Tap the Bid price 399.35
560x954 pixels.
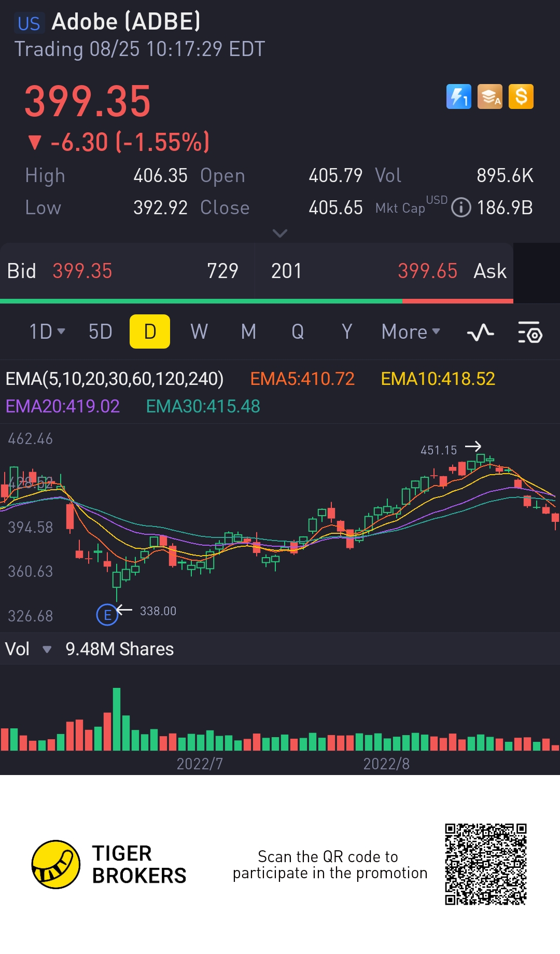click(82, 271)
